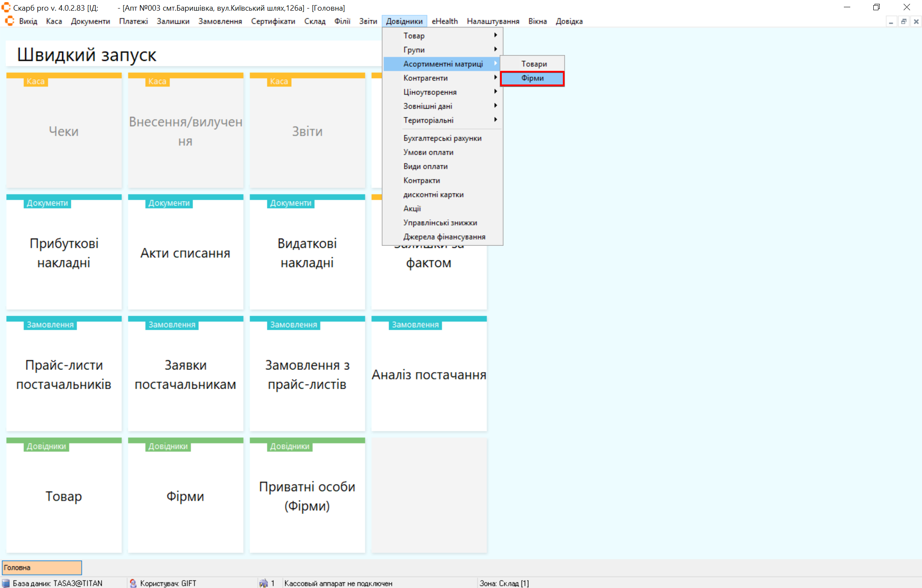Select Товари in the submenu
The height and width of the screenshot is (588, 922).
click(x=533, y=64)
